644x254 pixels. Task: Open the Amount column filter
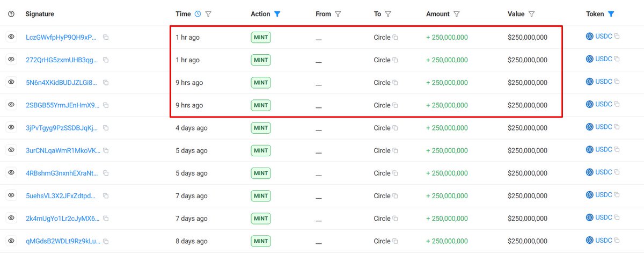[x=457, y=14]
